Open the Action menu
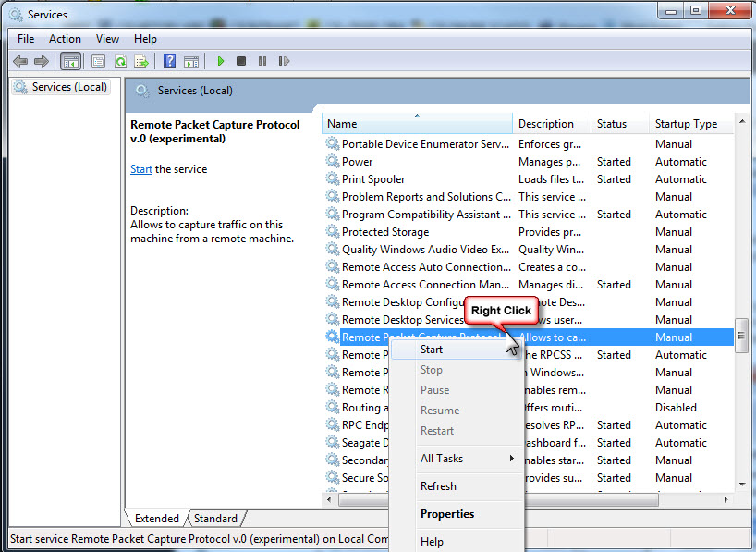Image resolution: width=756 pixels, height=552 pixels. 65,39
